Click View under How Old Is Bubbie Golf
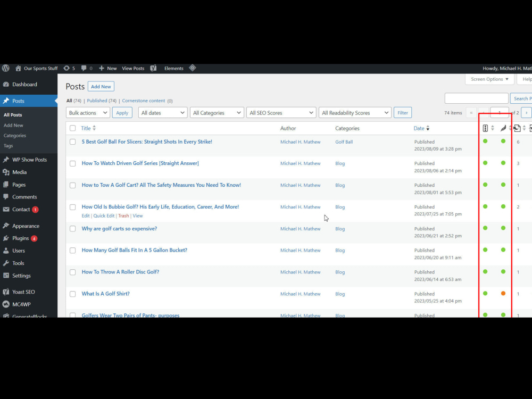 138,216
